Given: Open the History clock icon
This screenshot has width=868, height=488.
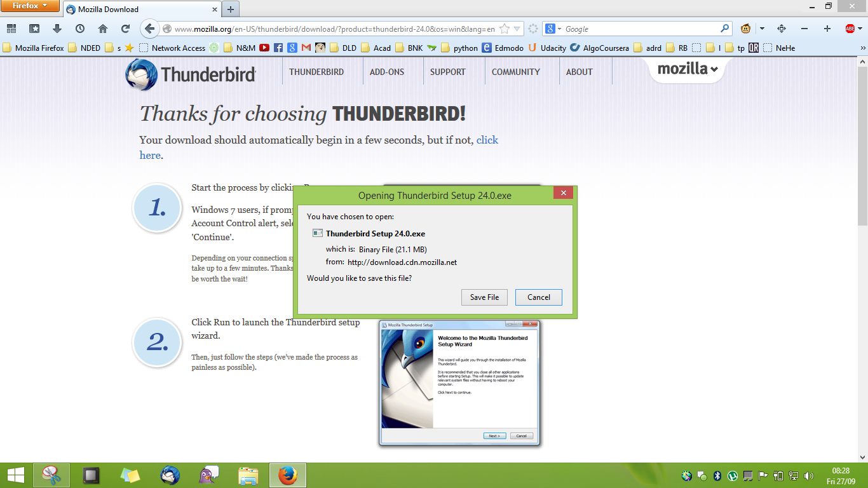Looking at the screenshot, I should pyautogui.click(x=80, y=29).
